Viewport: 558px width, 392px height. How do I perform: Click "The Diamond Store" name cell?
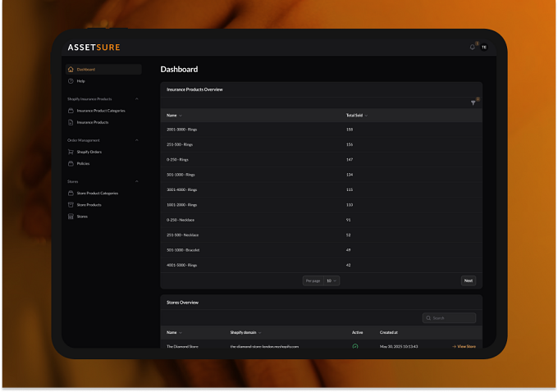(x=182, y=346)
